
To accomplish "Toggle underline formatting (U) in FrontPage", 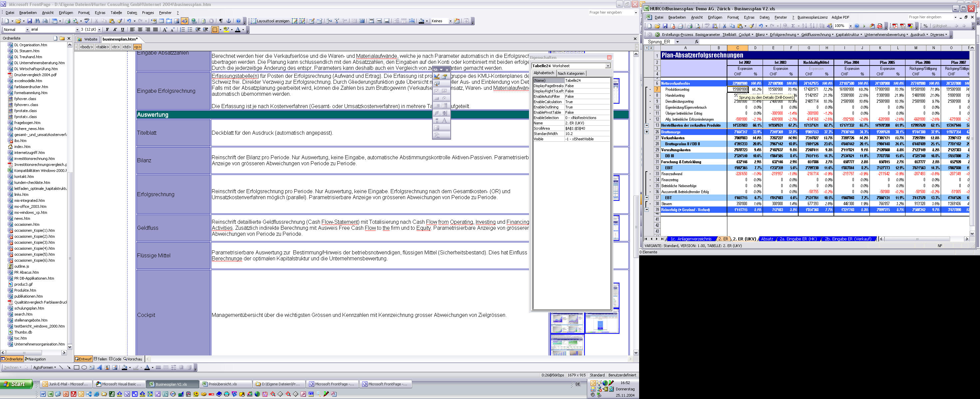I will [x=122, y=30].
